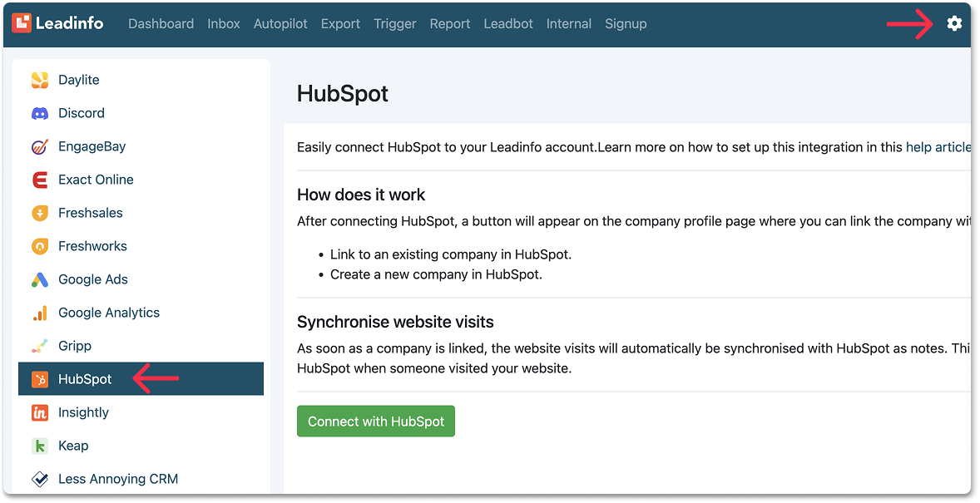Select the Gripp icon
Screen dimensions: 980x503
pyautogui.click(x=40, y=346)
